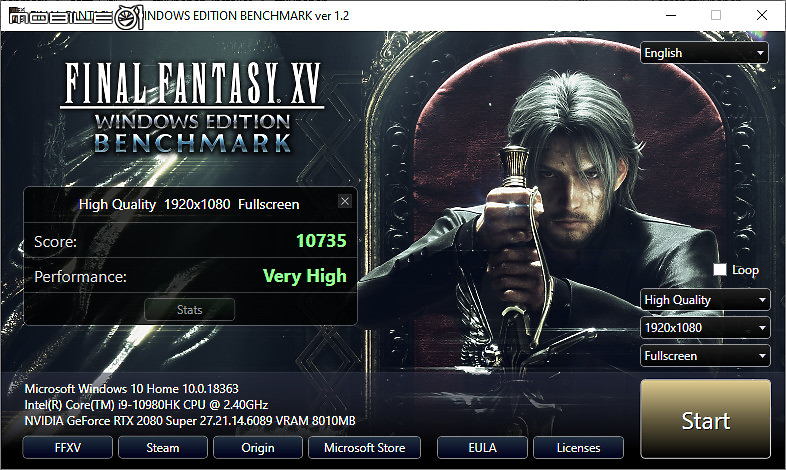Viewport: 786px width, 470px height.
Task: Select the Very High performance rating
Action: [305, 276]
